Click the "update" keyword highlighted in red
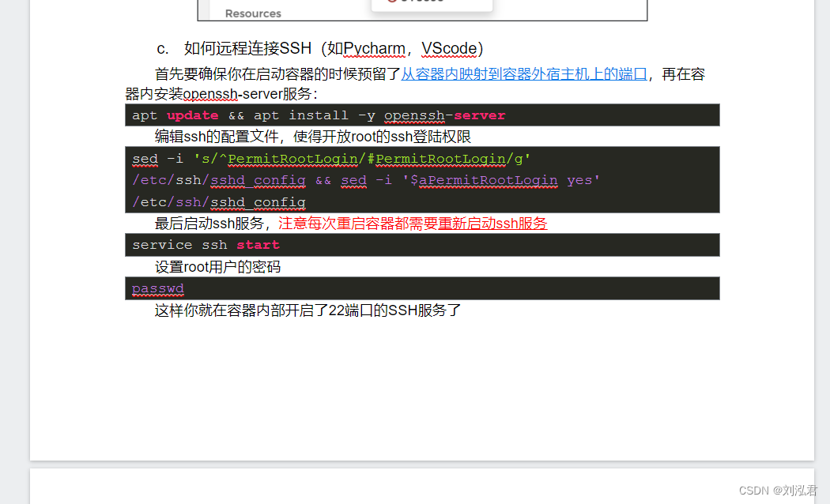This screenshot has height=504, width=830. (x=192, y=115)
